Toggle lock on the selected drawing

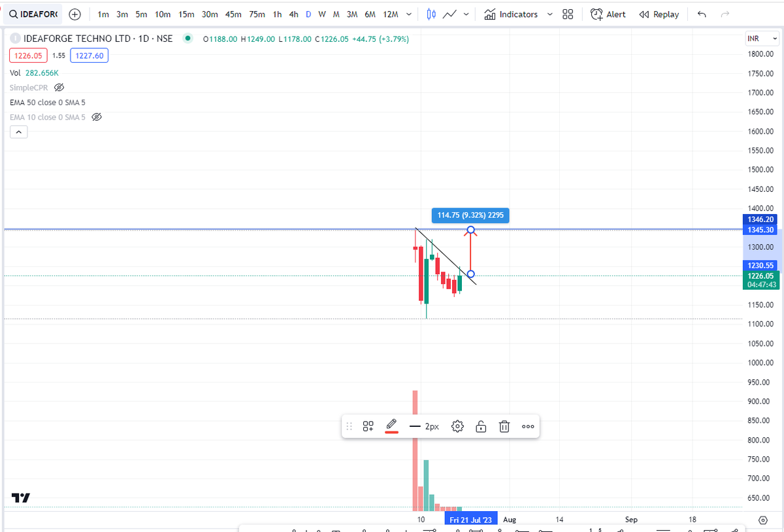coord(481,426)
